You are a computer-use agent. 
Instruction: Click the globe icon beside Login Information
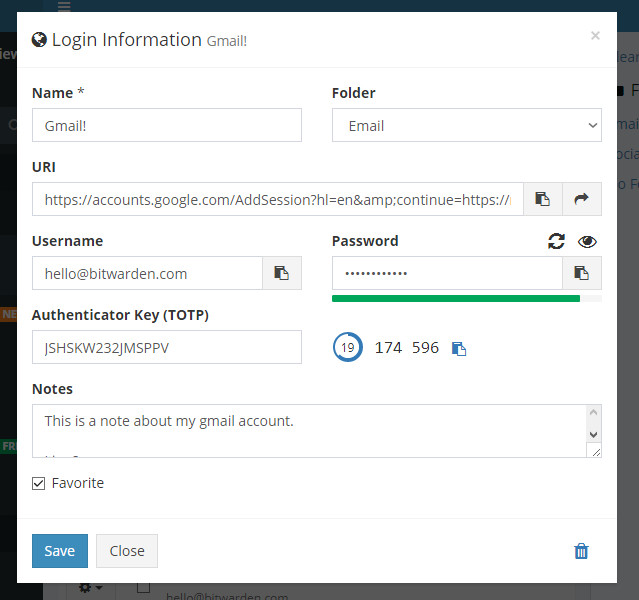(40, 40)
